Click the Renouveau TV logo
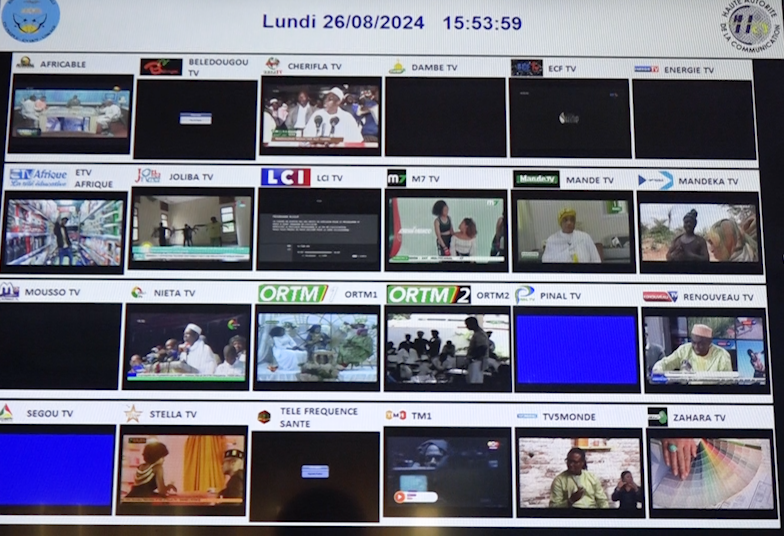784x536 pixels. click(660, 296)
